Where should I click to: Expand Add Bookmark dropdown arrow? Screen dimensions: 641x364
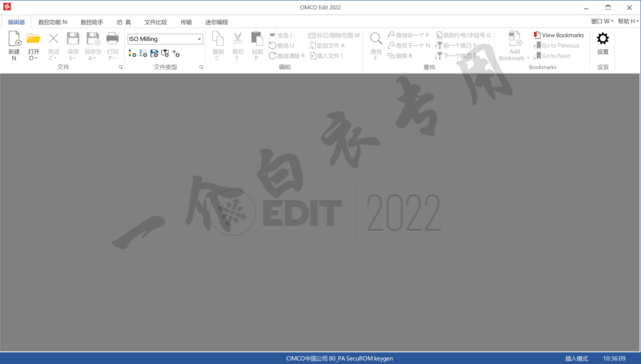point(528,58)
